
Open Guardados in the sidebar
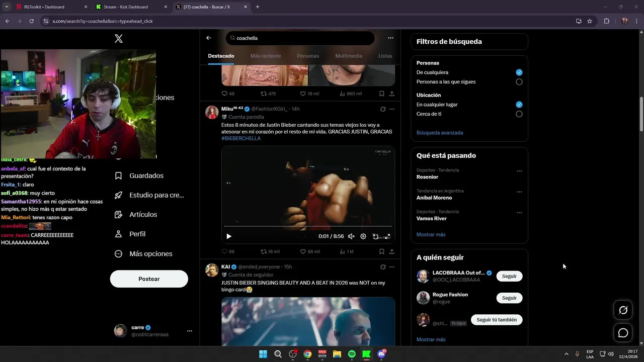click(139, 175)
